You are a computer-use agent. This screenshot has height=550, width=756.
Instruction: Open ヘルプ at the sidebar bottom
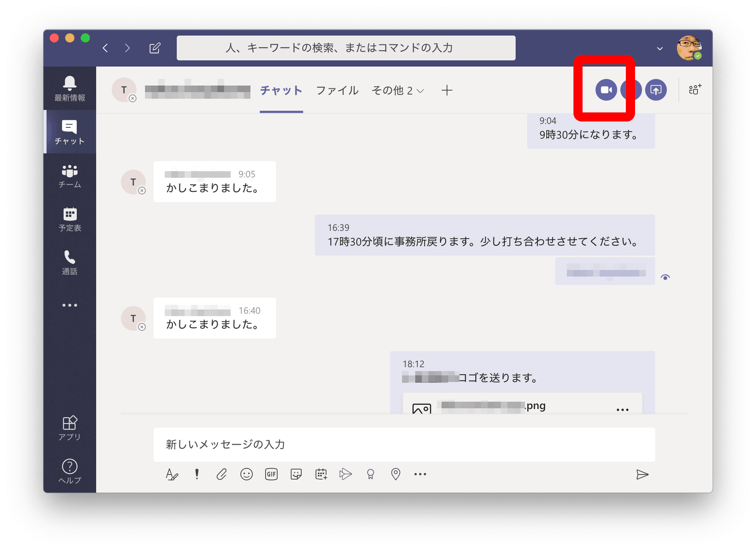pos(70,471)
